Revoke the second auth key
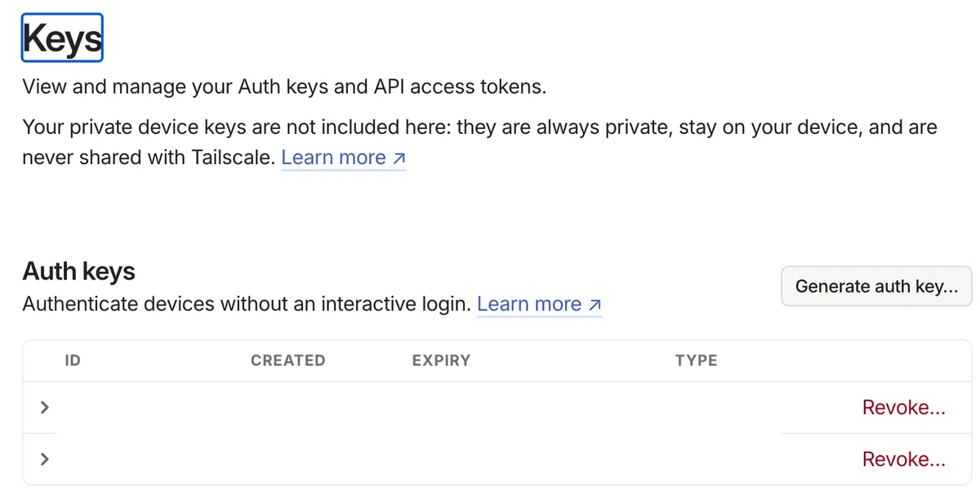 904,460
